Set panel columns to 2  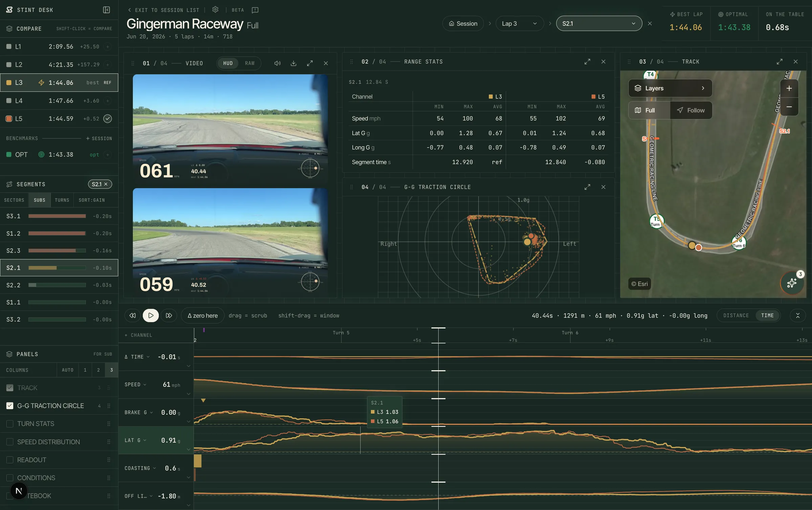[x=98, y=370]
